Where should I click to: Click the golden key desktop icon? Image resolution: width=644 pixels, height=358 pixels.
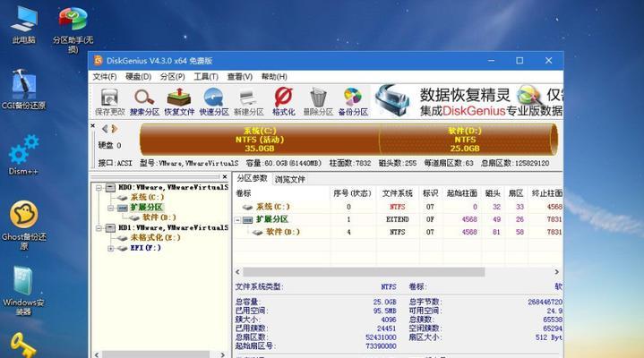click(x=22, y=345)
